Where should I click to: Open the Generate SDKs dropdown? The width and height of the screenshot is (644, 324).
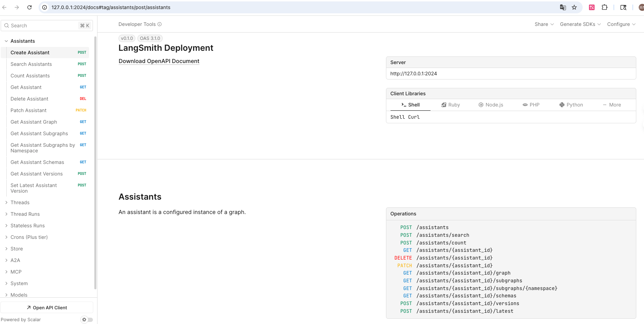coord(580,24)
